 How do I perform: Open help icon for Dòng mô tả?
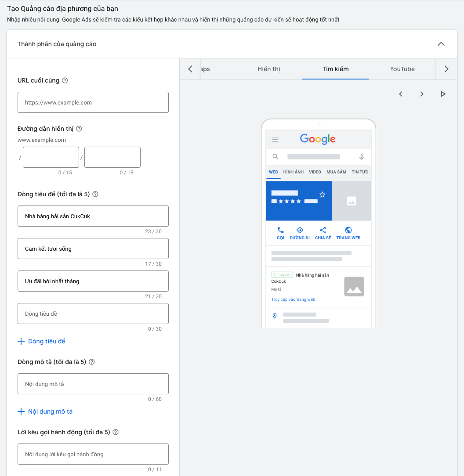[92, 362]
